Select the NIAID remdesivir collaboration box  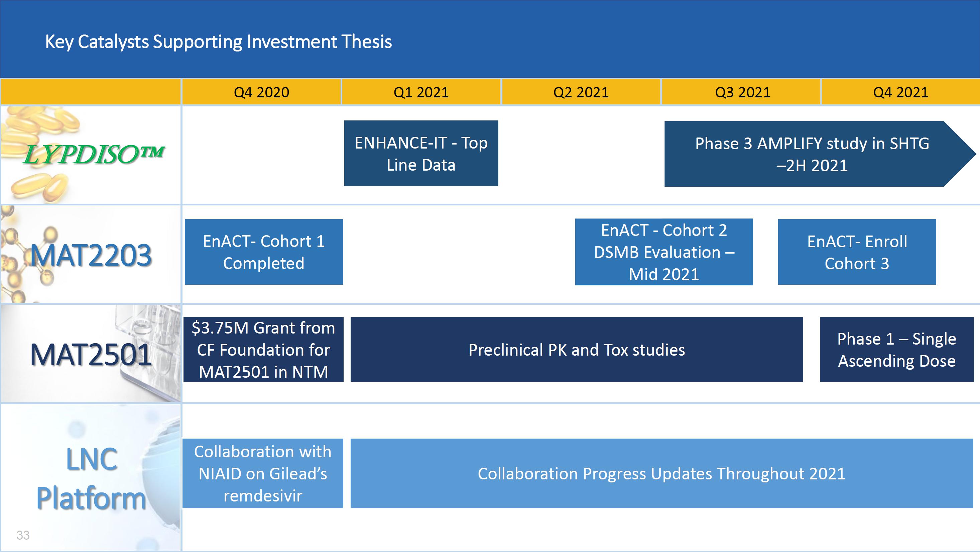pyautogui.click(x=262, y=473)
